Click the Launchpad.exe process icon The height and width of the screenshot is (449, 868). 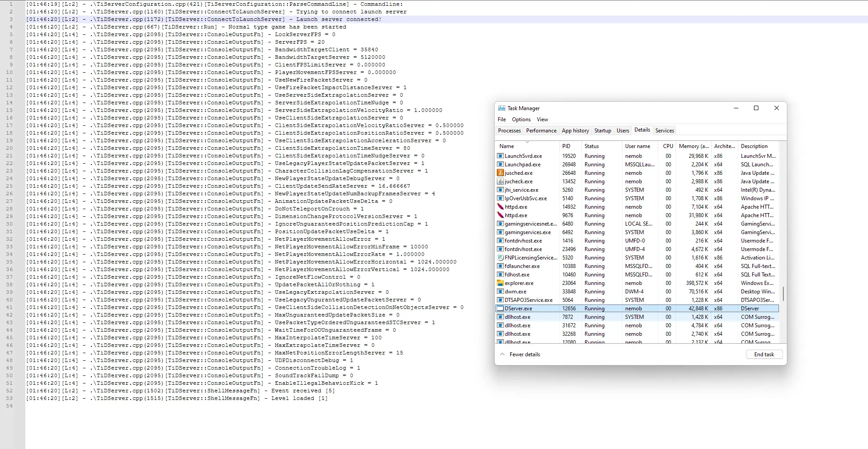(500, 165)
